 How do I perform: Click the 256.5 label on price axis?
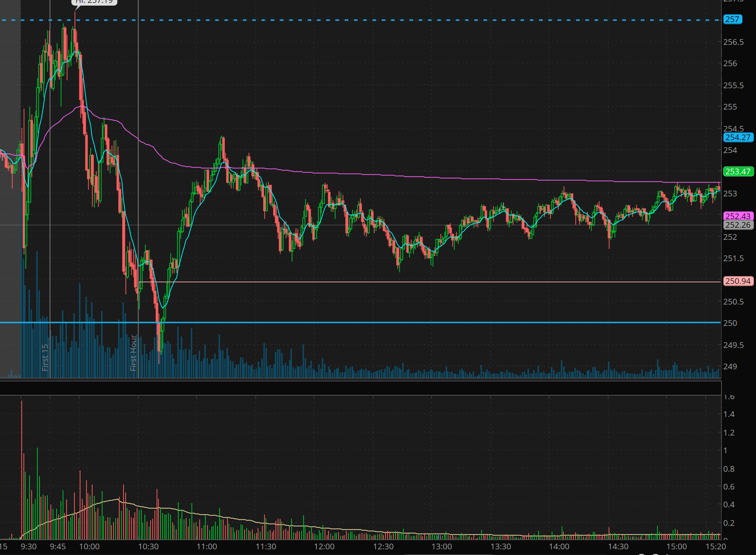pos(733,42)
